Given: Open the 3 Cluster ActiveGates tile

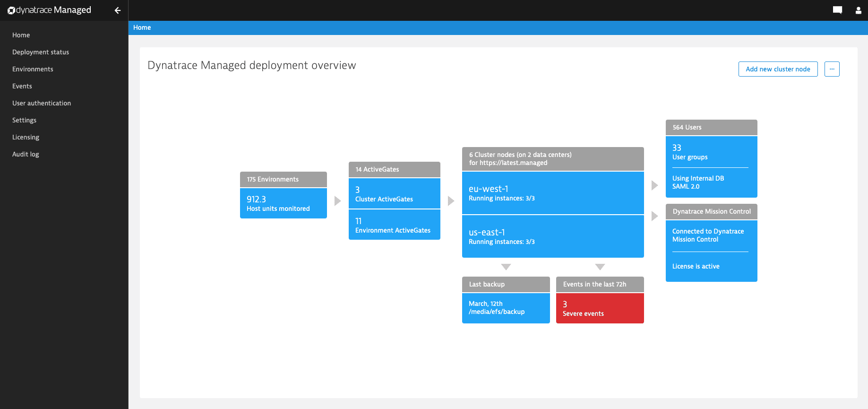Looking at the screenshot, I should (395, 193).
